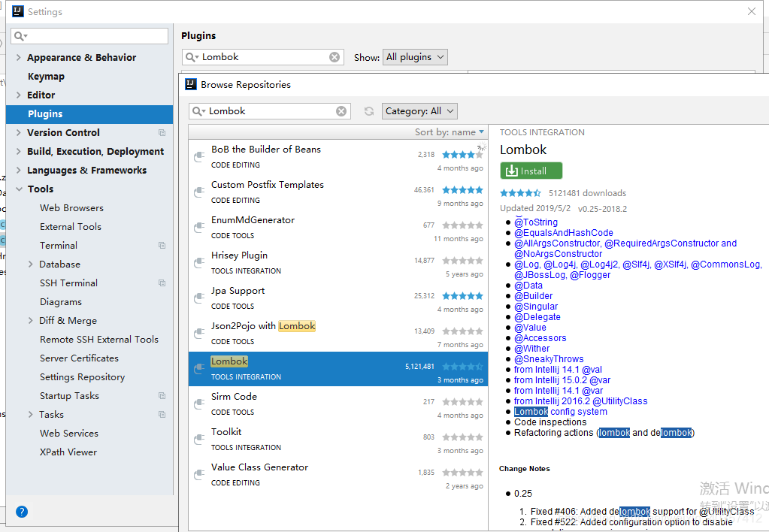Screen dimensions: 769x532
Task: Click the plugin icon for BoB the Builder of Beans
Action: pos(199,157)
